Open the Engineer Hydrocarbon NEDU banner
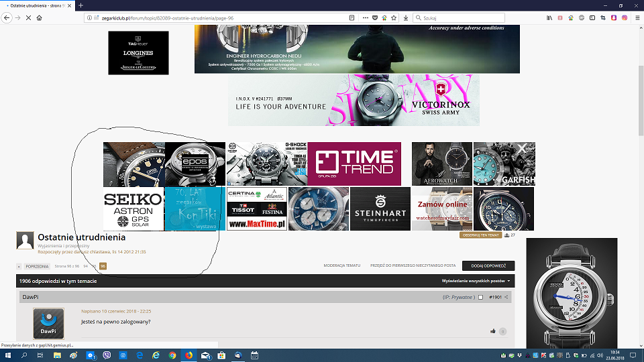The image size is (644, 362). 357,49
